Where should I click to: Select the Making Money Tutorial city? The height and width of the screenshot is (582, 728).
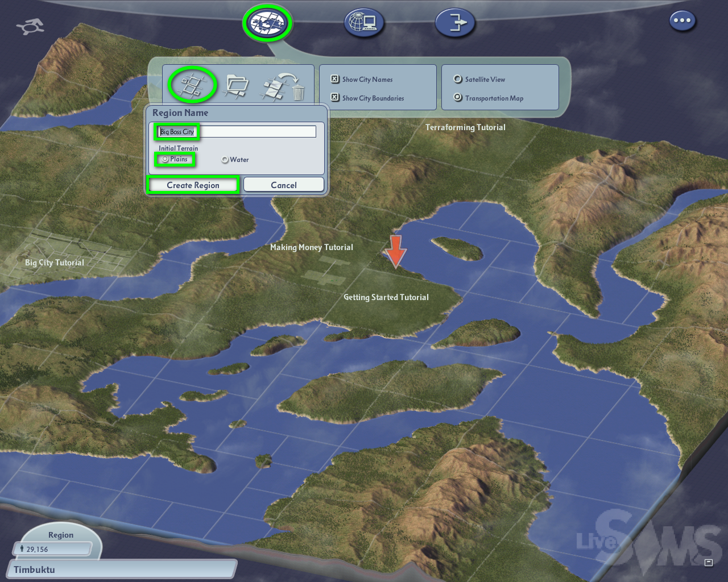point(312,247)
